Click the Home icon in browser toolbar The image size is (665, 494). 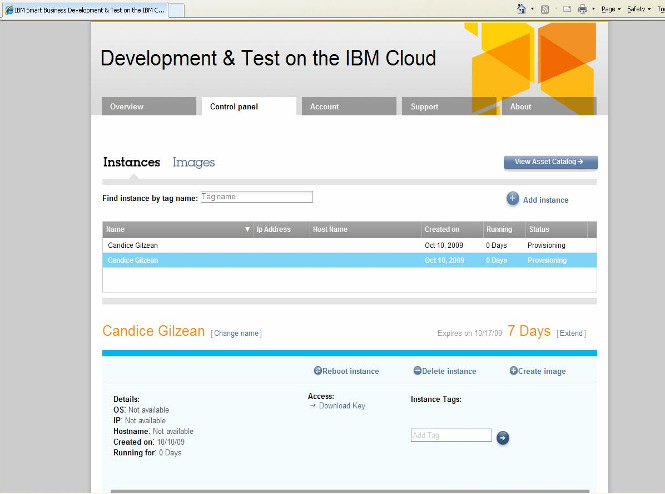tap(521, 9)
